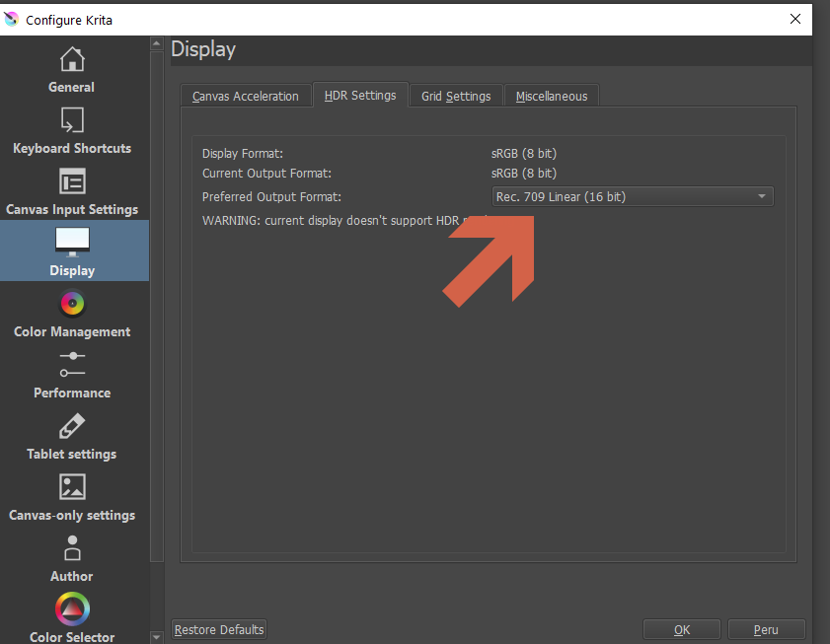
Task: Switch to Grid Settings tab
Action: (x=456, y=97)
